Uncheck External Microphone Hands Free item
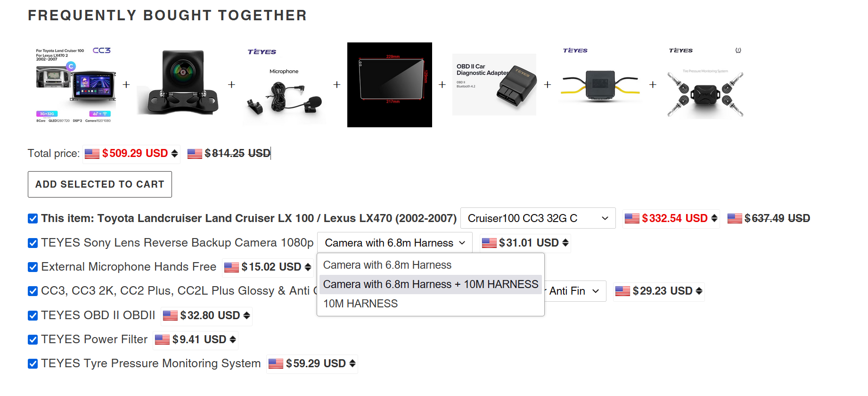The height and width of the screenshot is (396, 868). coord(33,267)
